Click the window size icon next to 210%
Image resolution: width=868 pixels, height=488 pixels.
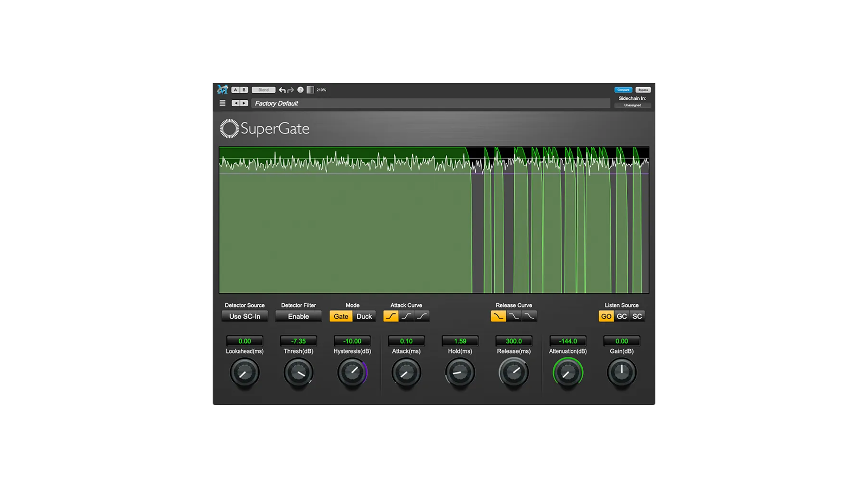point(310,90)
